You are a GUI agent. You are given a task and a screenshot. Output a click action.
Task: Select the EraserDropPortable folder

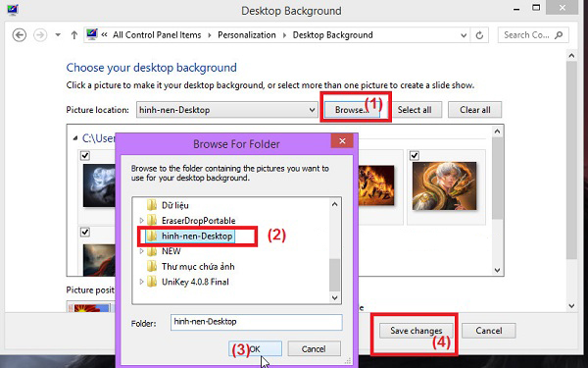tap(198, 221)
